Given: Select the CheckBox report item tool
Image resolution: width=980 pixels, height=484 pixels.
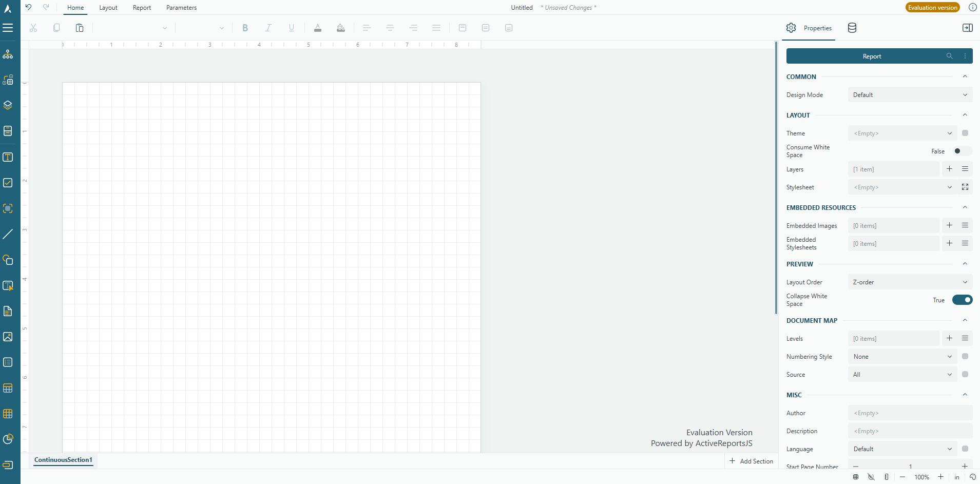Looking at the screenshot, I should click(8, 183).
